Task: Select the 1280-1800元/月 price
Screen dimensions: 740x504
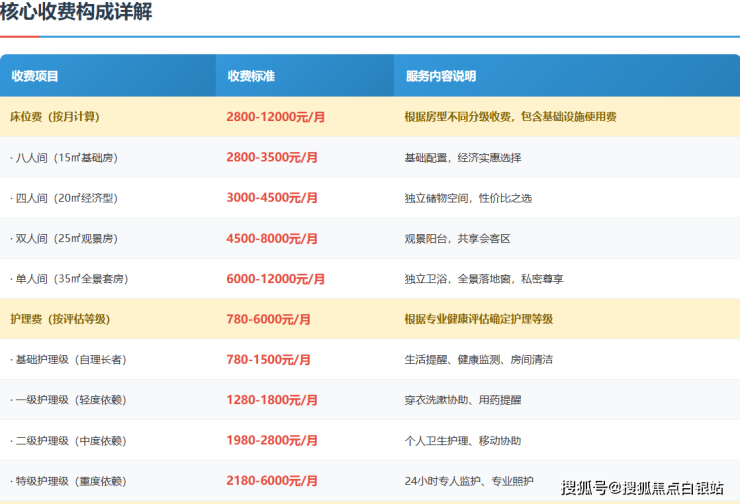Action: pos(272,400)
